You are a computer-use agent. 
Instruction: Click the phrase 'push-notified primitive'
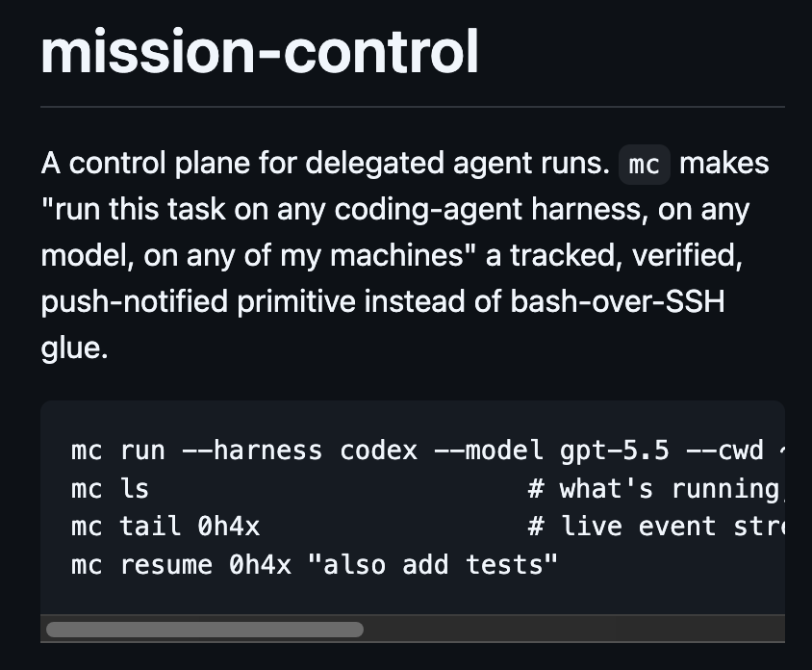pyautogui.click(x=198, y=301)
